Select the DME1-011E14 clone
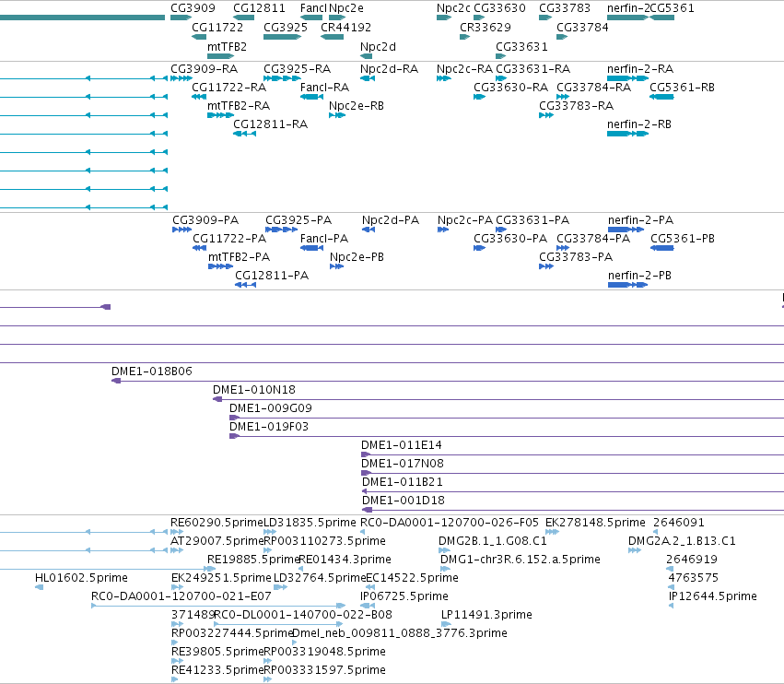This screenshot has width=784, height=684. 572,454
